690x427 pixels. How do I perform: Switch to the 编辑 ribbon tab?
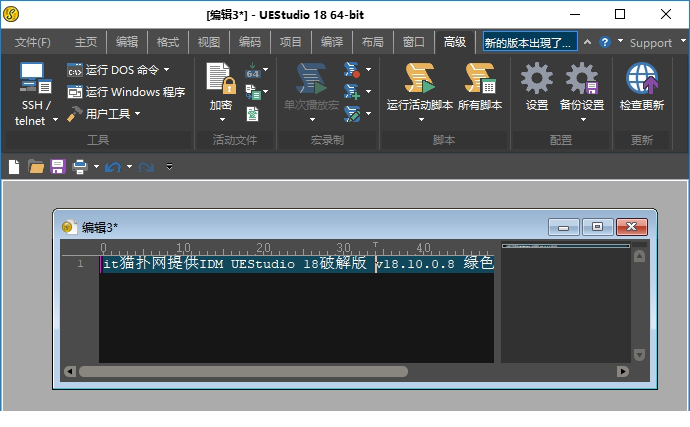(127, 42)
